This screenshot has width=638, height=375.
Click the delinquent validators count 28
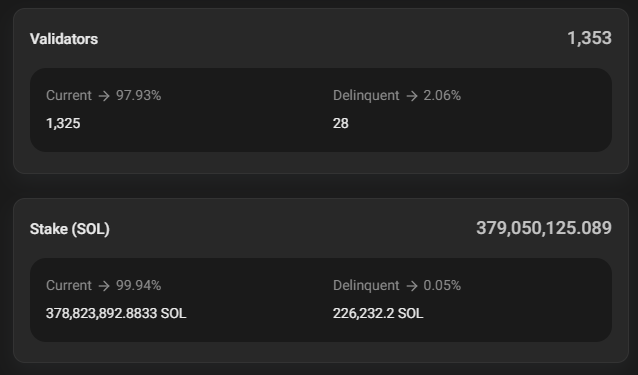pos(341,123)
